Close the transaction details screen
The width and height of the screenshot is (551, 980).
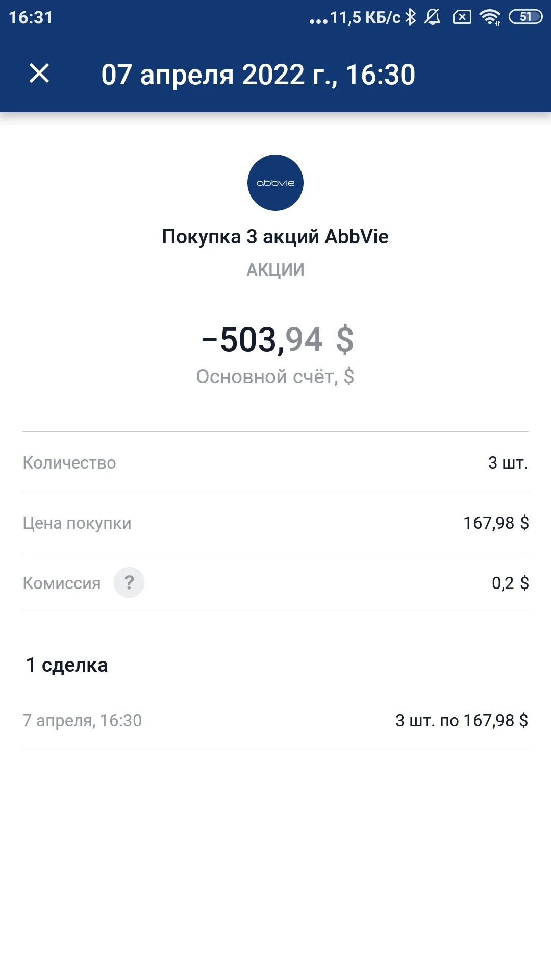(39, 73)
